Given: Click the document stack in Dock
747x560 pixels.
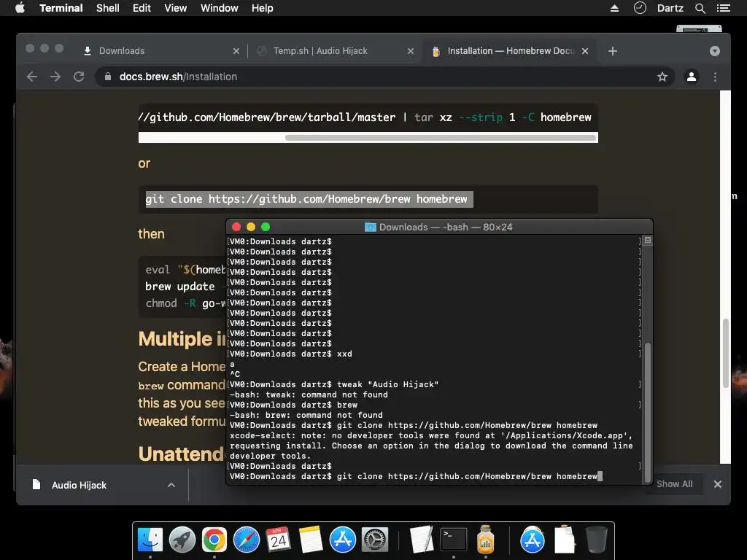Looking at the screenshot, I should pos(565,540).
